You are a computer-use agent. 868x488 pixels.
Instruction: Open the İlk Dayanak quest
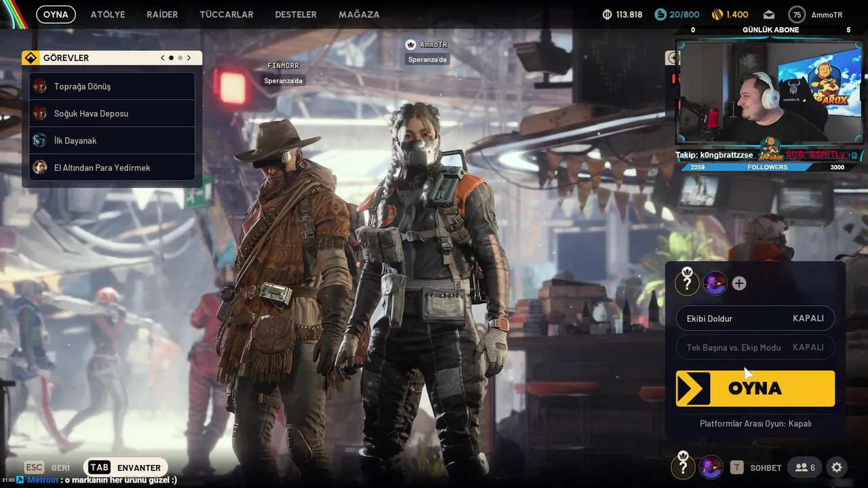click(112, 140)
